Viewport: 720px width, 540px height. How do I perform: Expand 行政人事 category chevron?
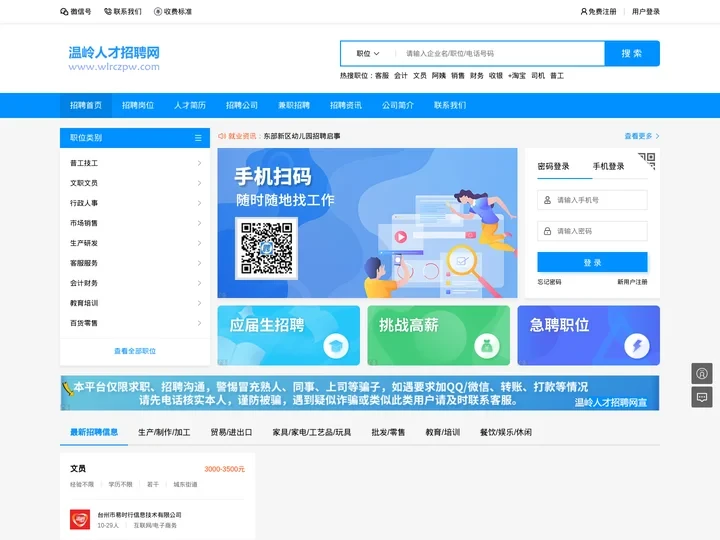(199, 203)
